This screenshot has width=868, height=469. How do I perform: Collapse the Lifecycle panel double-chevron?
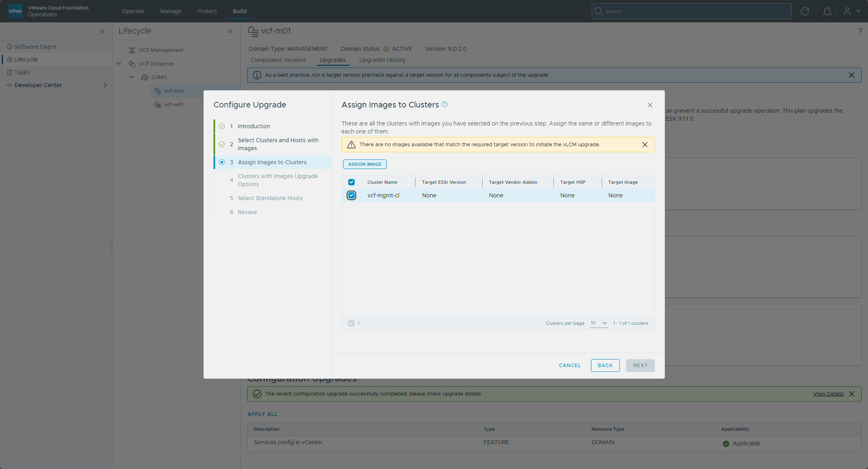coord(231,31)
